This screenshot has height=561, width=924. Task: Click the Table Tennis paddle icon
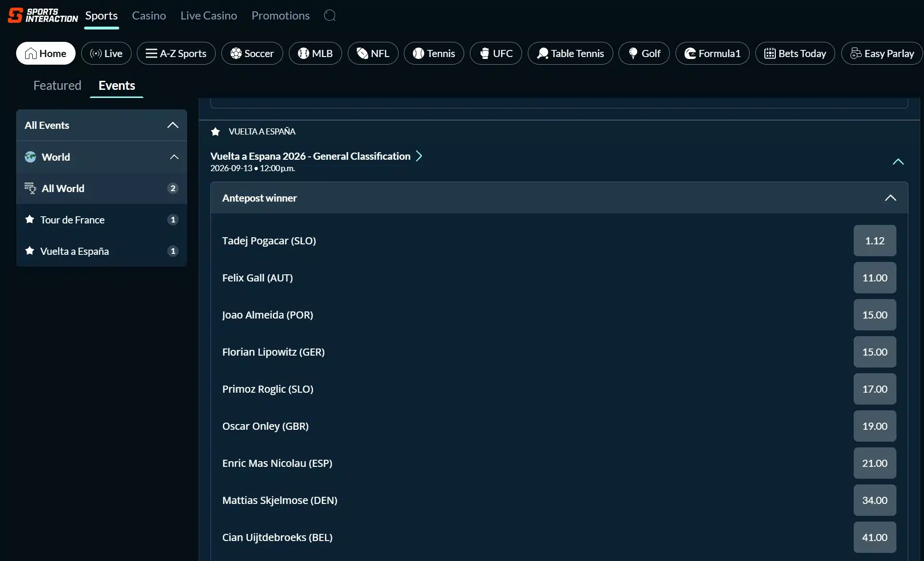pyautogui.click(x=543, y=53)
